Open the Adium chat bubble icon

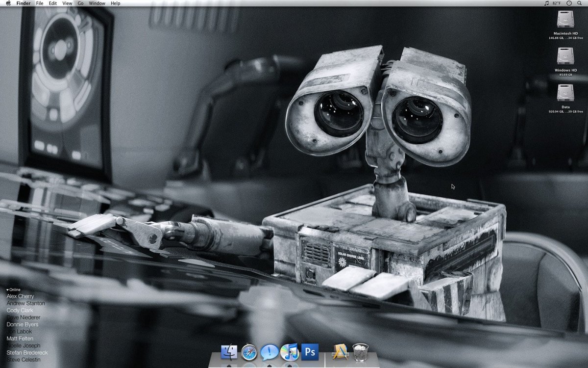(x=269, y=352)
